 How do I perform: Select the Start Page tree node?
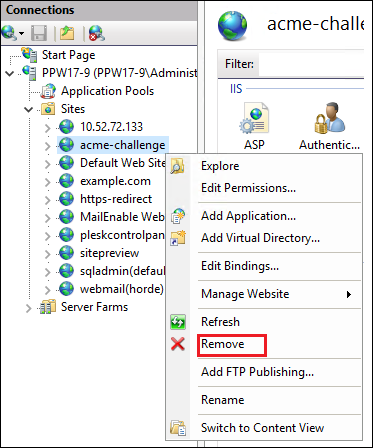coord(68,55)
